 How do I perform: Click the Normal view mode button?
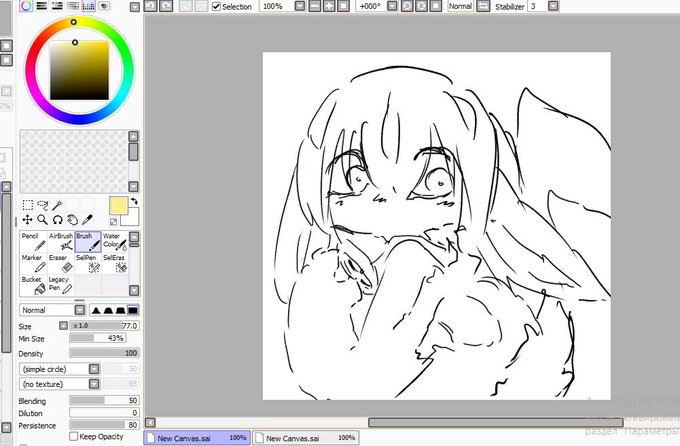(460, 6)
